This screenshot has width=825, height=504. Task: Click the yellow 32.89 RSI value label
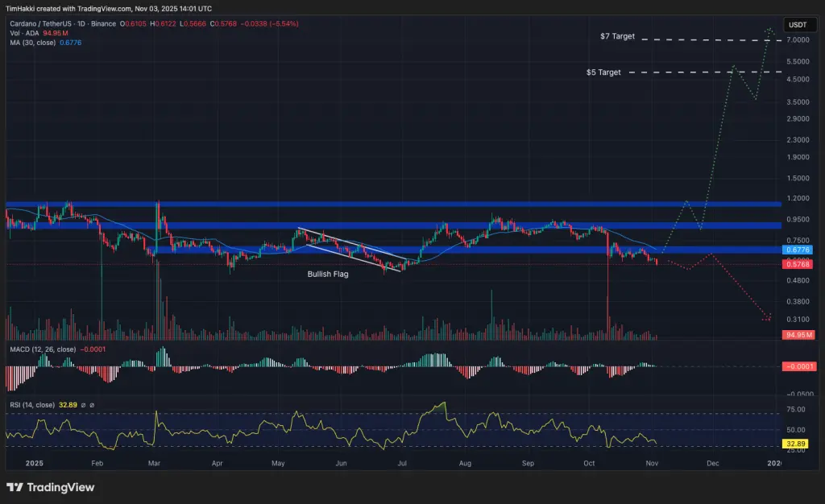click(796, 443)
